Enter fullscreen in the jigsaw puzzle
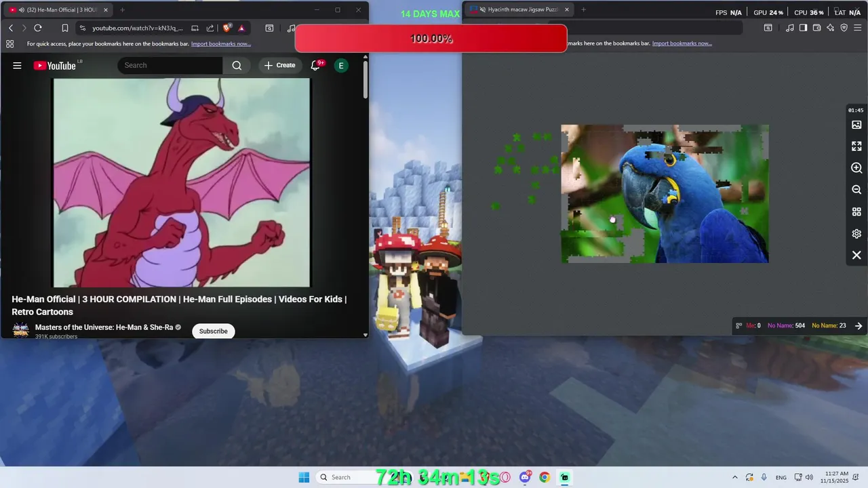This screenshot has height=488, width=868. click(x=856, y=146)
